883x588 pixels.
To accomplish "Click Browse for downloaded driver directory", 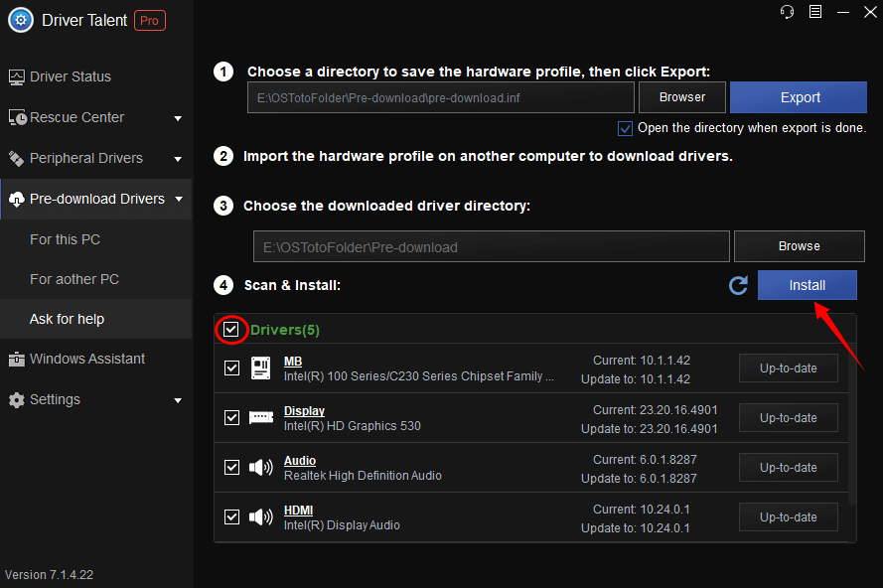I will 800,246.
